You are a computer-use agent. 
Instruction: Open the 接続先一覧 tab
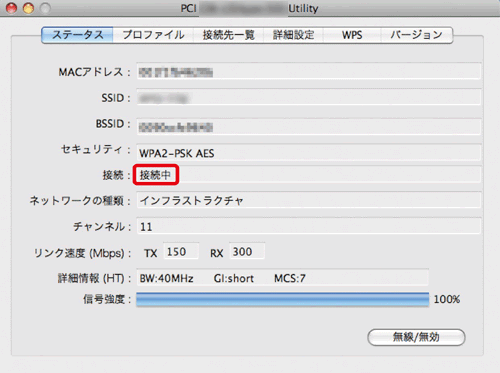(x=229, y=35)
